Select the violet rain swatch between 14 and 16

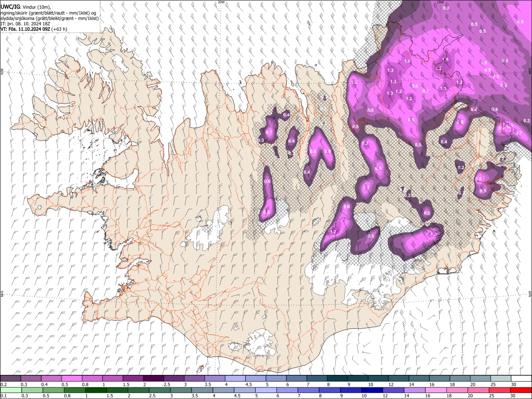415,390
